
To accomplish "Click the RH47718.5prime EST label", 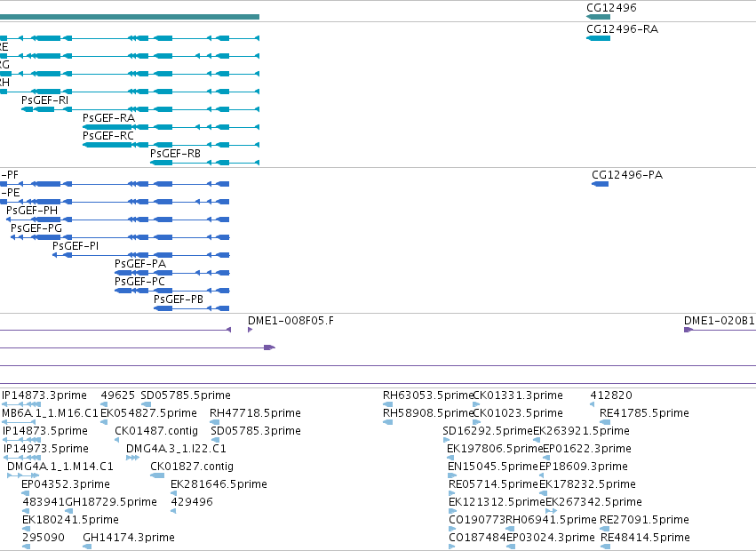I will [x=255, y=413].
